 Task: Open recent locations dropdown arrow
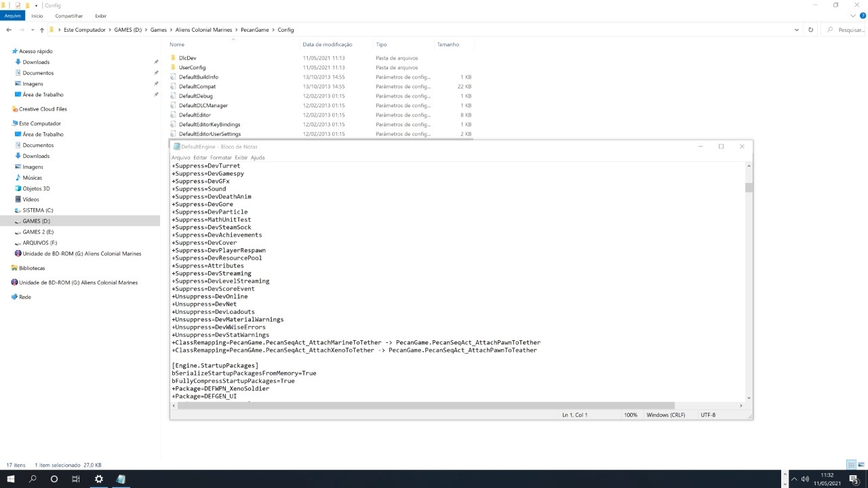coord(32,30)
